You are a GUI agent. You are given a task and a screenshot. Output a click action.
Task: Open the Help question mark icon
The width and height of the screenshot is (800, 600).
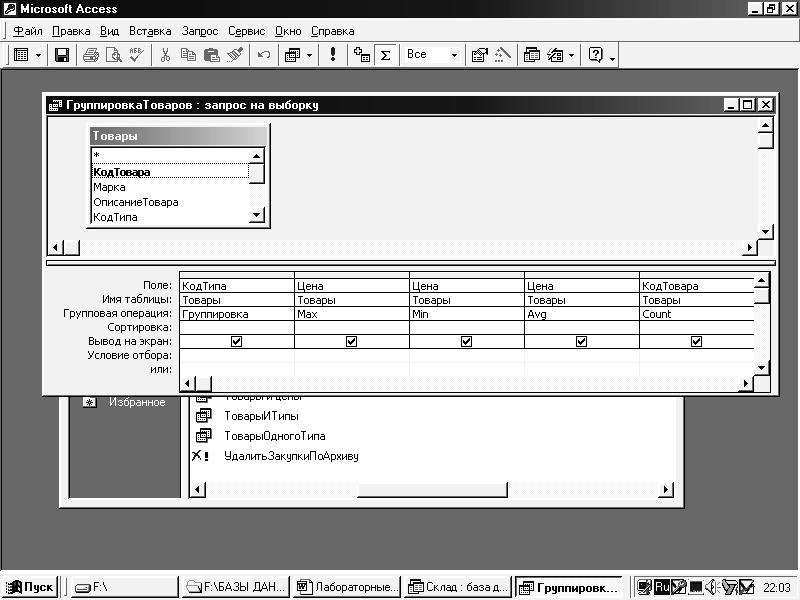coord(595,55)
